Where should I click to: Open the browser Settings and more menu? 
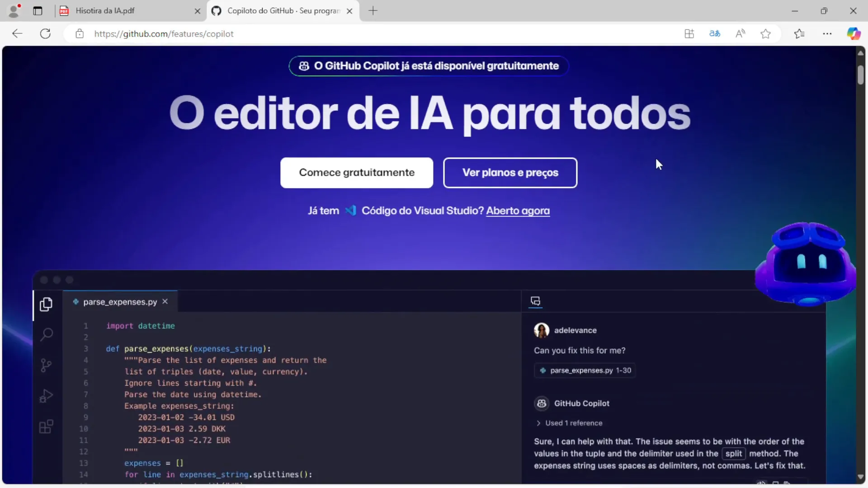(x=827, y=33)
